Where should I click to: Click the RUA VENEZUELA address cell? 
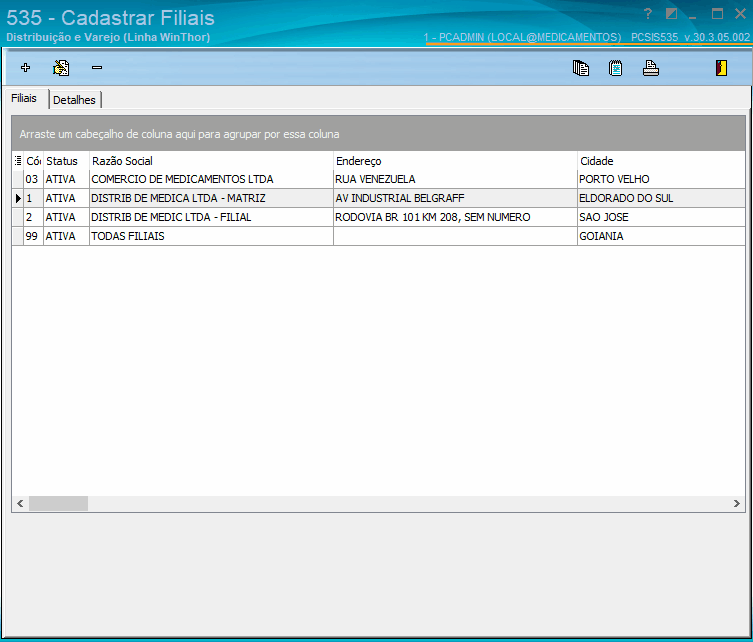pyautogui.click(x=455, y=179)
